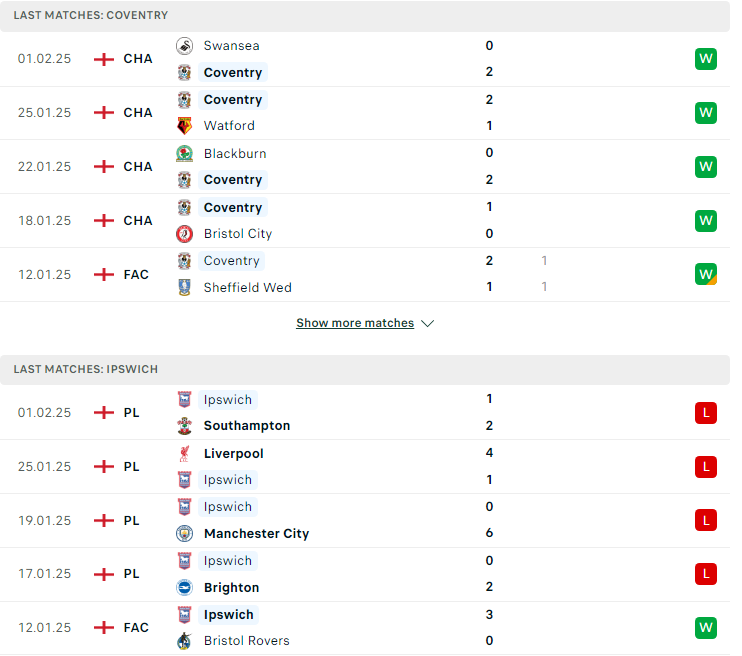Screen dimensions: 742x656
Task: Open the Show more matches link
Action: [x=355, y=323]
